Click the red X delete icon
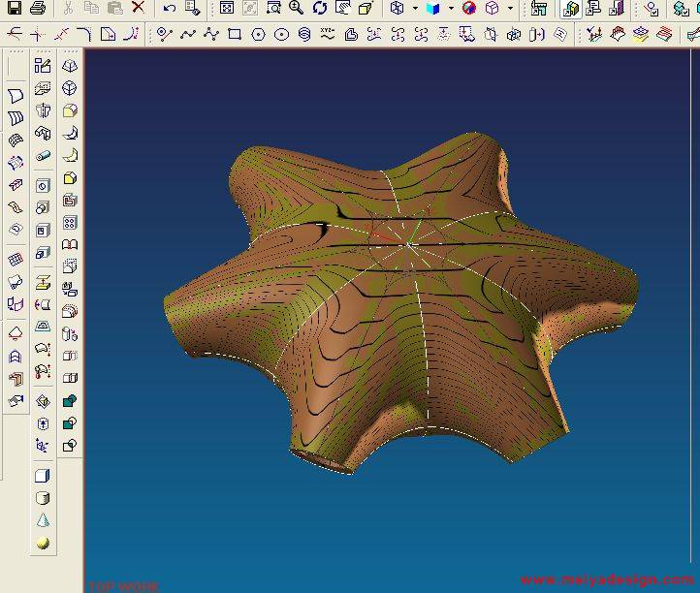 pyautogui.click(x=138, y=8)
